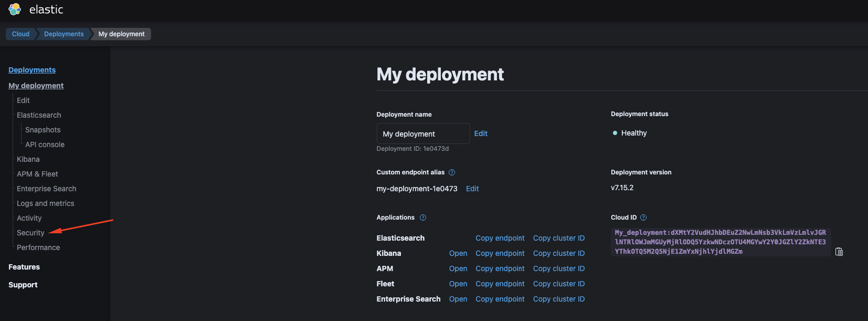Copy Elasticsearch cluster ID
Image resolution: width=868 pixels, height=321 pixels.
(559, 238)
